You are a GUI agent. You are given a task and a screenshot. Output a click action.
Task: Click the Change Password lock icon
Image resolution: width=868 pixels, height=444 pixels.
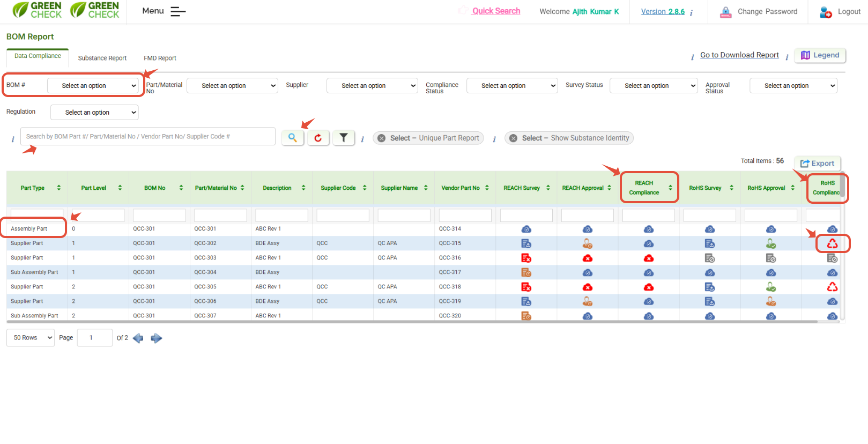click(725, 12)
